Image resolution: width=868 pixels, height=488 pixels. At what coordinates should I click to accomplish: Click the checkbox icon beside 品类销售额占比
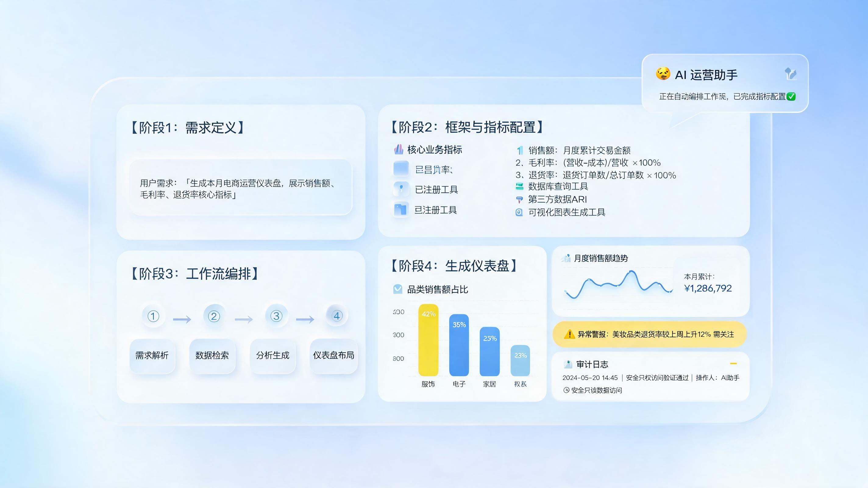(398, 289)
